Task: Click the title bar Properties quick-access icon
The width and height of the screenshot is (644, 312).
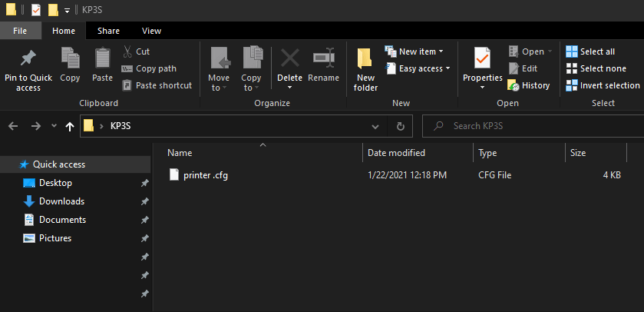Action: tap(36, 10)
